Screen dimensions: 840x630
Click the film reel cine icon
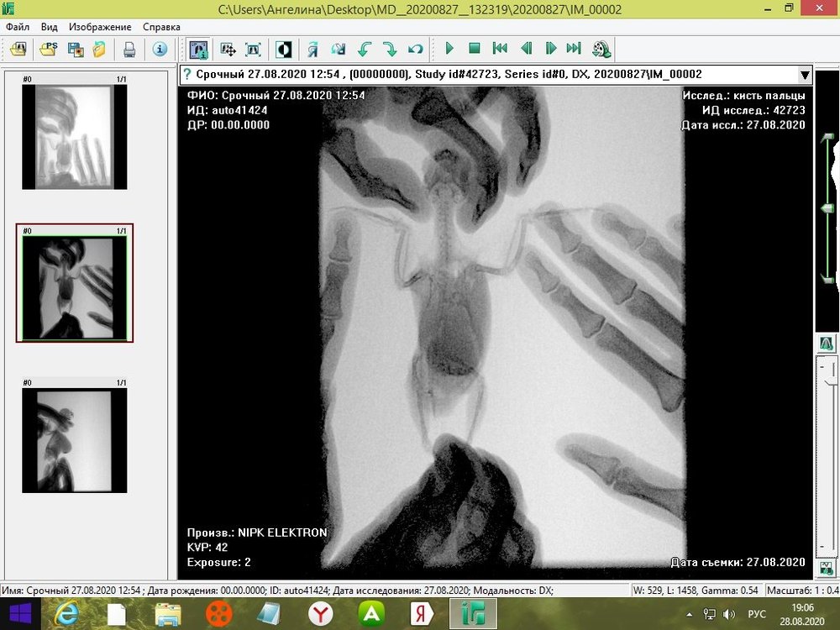(x=601, y=50)
